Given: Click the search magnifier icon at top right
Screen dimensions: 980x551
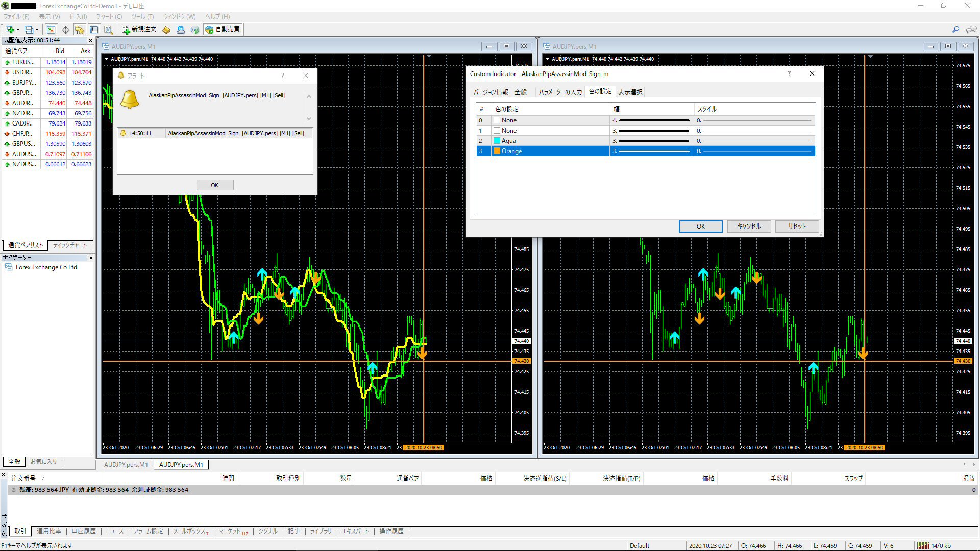Looking at the screenshot, I should pyautogui.click(x=956, y=30).
